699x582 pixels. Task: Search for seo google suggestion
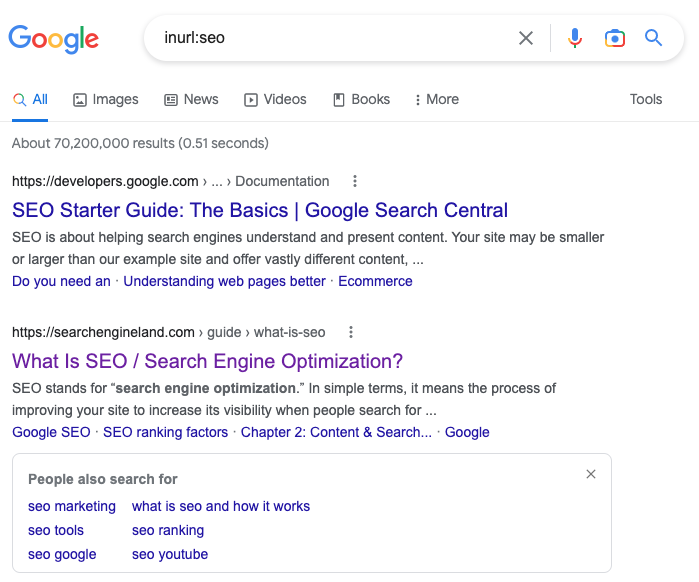[62, 554]
